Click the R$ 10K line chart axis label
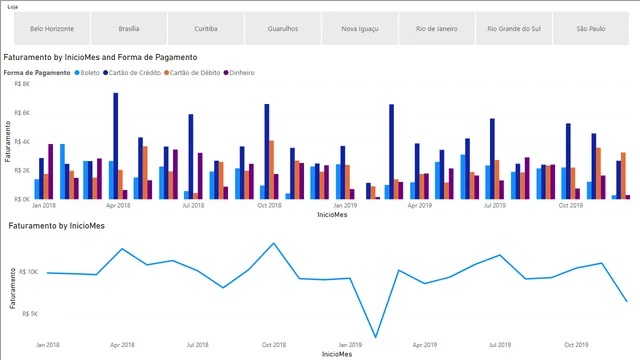The image size is (640, 360). pyautogui.click(x=29, y=272)
